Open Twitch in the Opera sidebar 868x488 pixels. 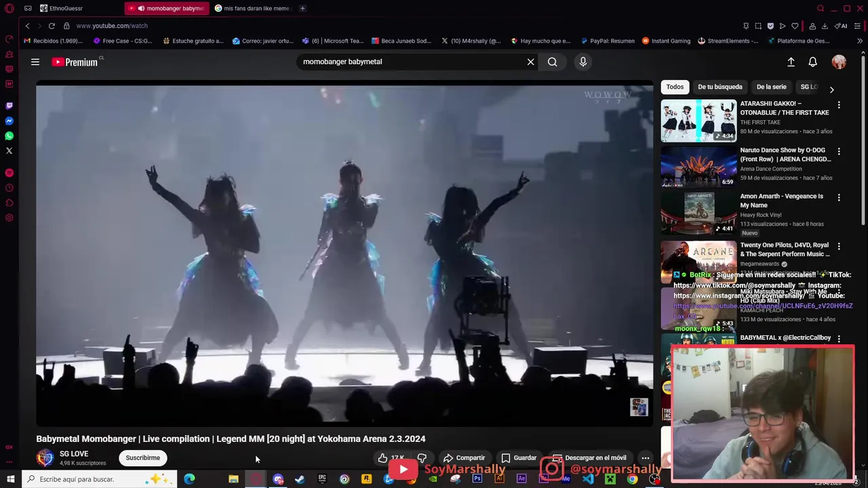pos(9,106)
